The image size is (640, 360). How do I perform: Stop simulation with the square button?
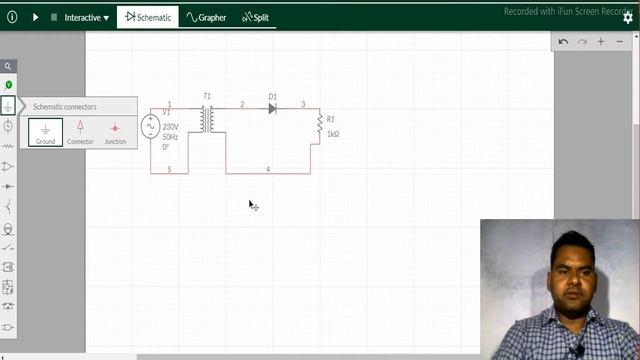click(x=54, y=17)
